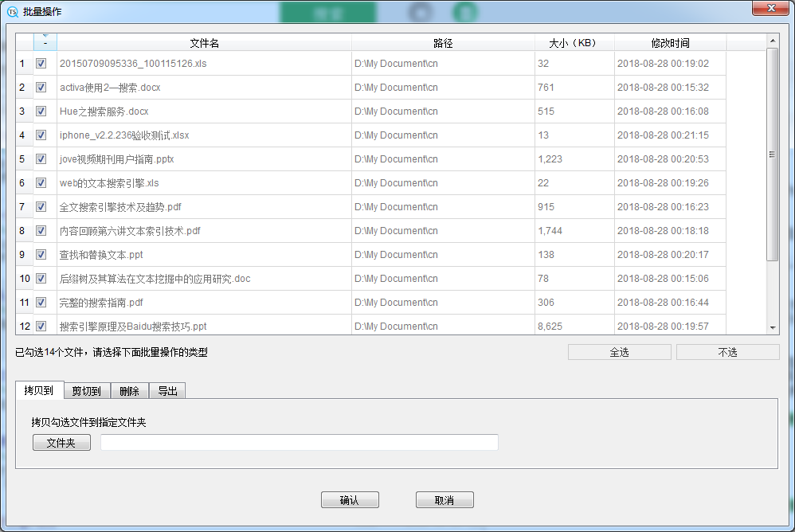Switch to the 剪切到 tab
The image size is (795, 532).
tap(86, 391)
